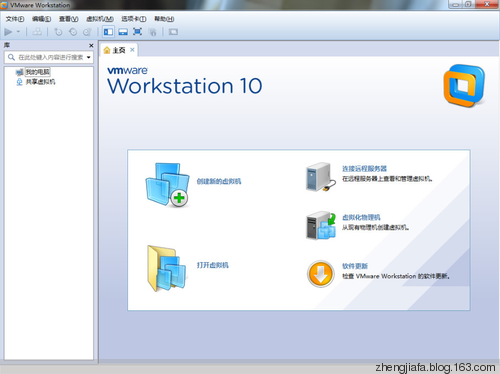Viewport: 500px width, 374px height.
Task: Click the home icon on 主页 tab
Action: [x=107, y=50]
